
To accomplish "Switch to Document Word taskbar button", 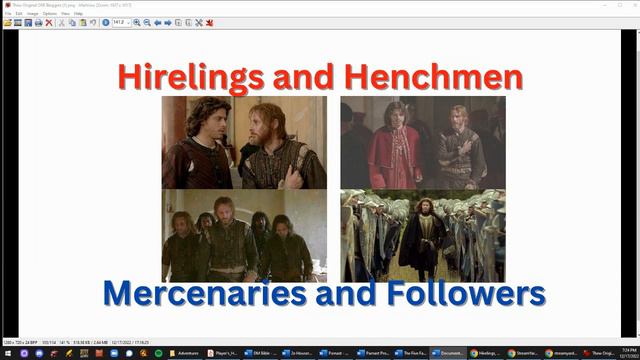I will [x=448, y=353].
